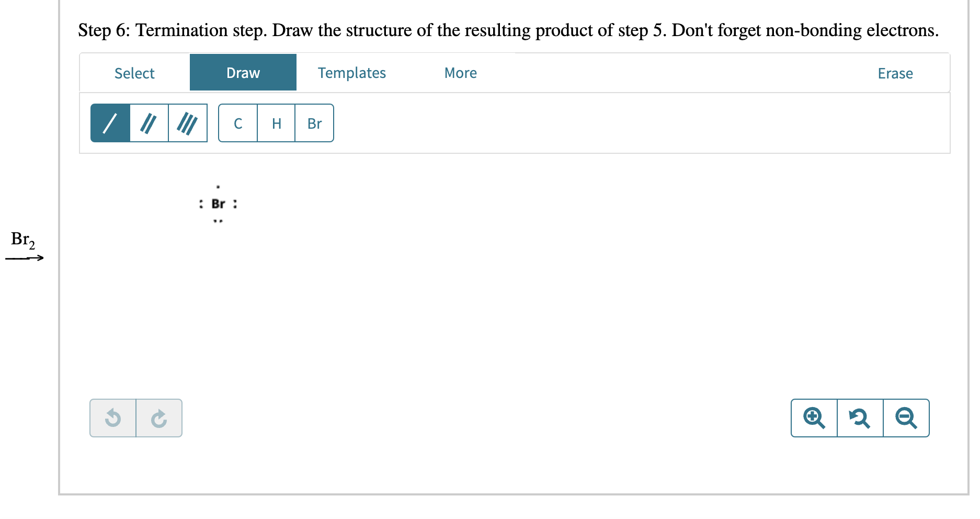Zoom out of the drawing canvas
Viewport: 980px width, 519px height.
[905, 418]
